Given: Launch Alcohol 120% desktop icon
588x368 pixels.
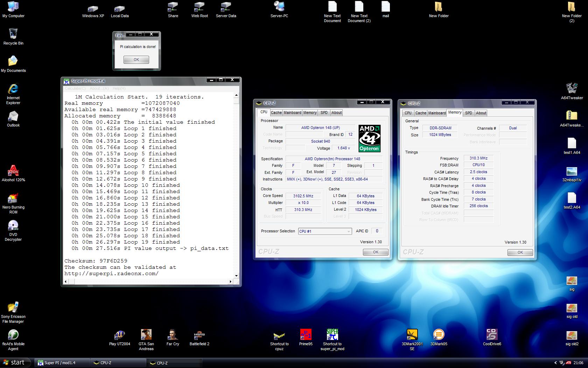Looking at the screenshot, I should tap(13, 173).
